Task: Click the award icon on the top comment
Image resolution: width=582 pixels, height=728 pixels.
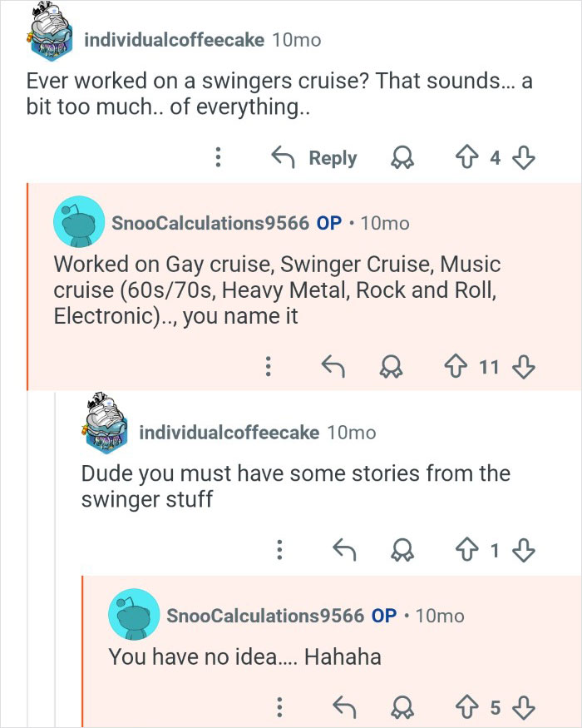Action: point(404,157)
